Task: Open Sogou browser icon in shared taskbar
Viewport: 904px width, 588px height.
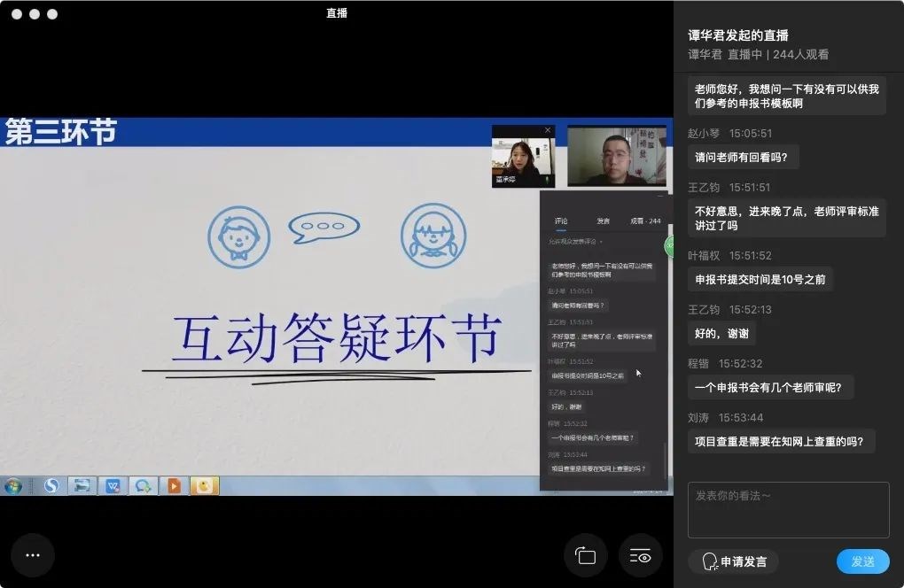Action: point(51,486)
